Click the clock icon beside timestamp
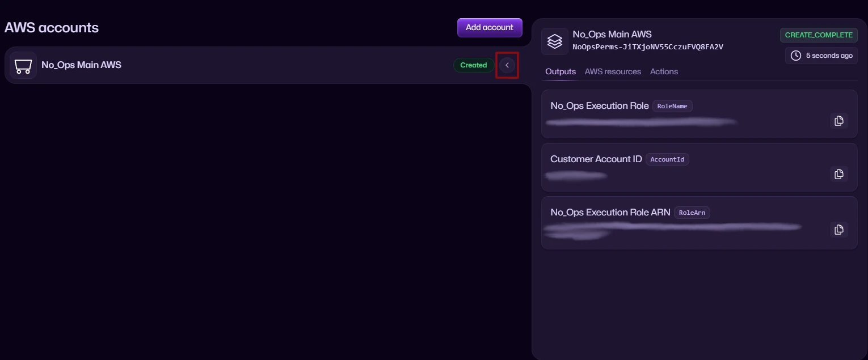The height and width of the screenshot is (360, 868). coord(796,56)
